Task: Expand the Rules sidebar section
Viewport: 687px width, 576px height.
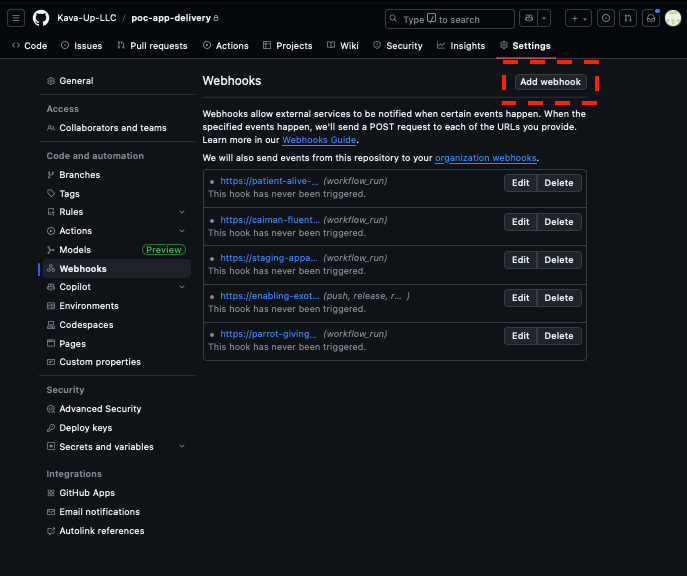Action: (182, 212)
